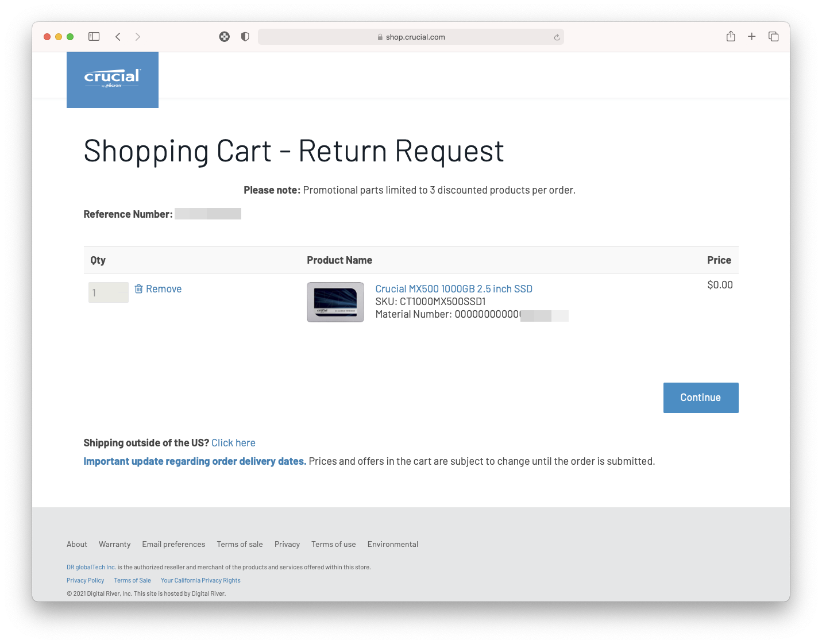
Task: Open Your California Privacy Rights link
Action: click(x=200, y=580)
